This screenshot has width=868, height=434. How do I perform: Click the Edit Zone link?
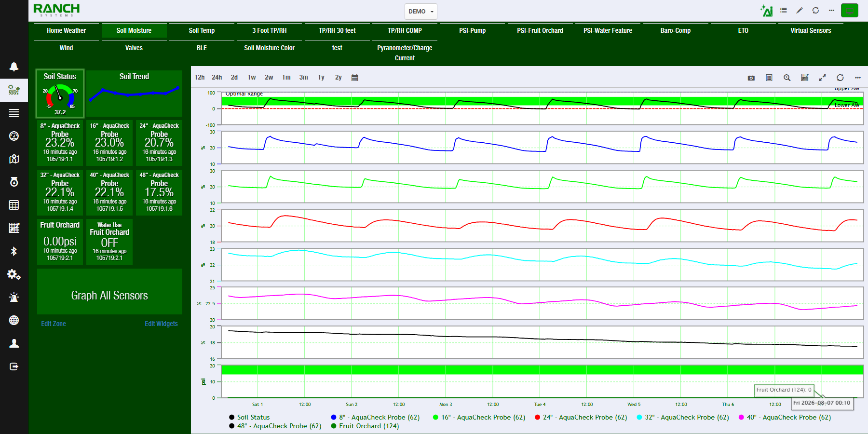click(x=54, y=324)
